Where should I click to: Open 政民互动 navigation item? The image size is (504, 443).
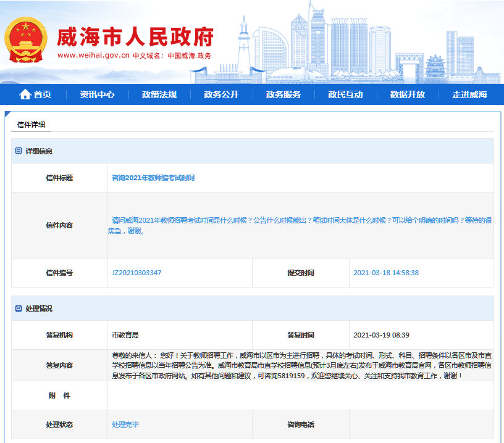coord(345,94)
